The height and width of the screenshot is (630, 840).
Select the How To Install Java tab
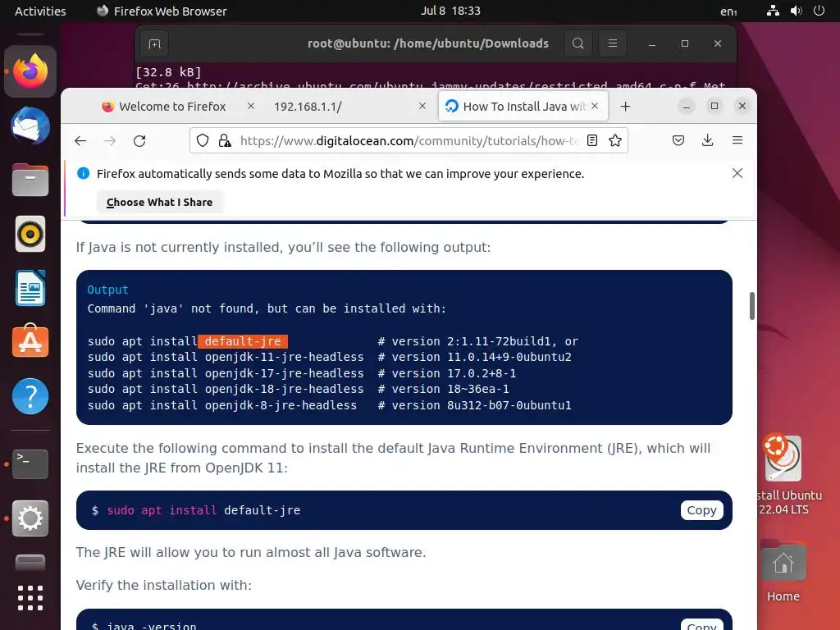pyautogui.click(x=523, y=107)
